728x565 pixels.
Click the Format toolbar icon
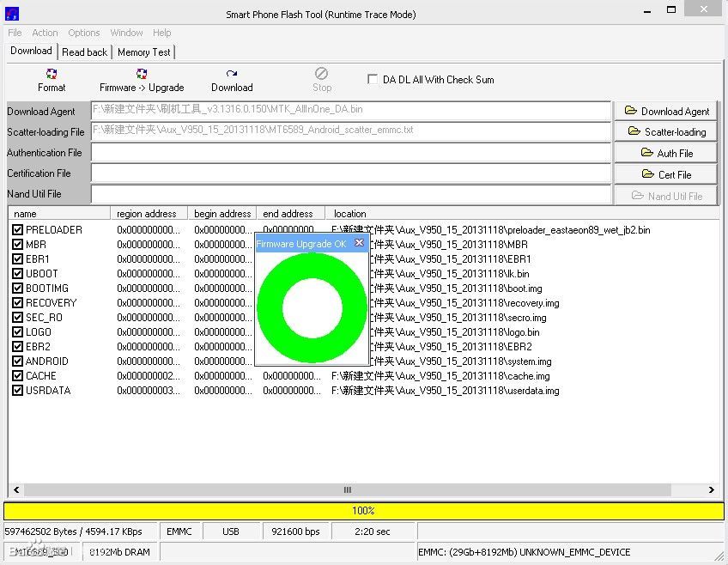click(x=52, y=80)
